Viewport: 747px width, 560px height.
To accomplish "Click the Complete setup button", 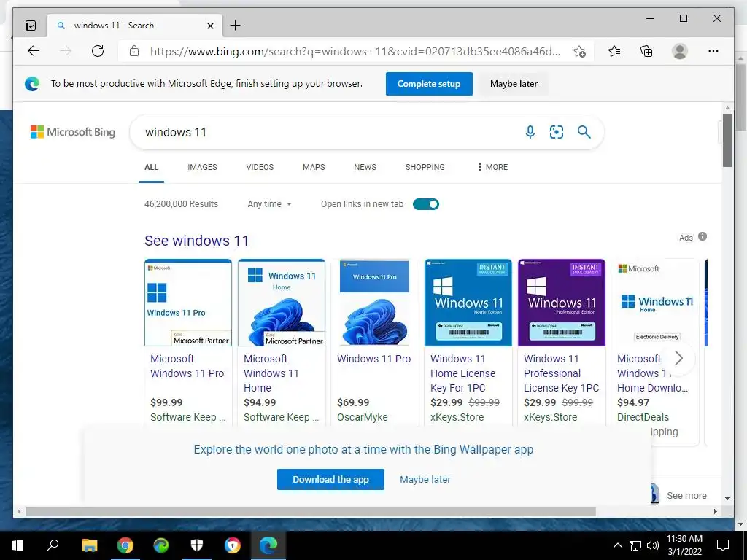I will [x=429, y=84].
